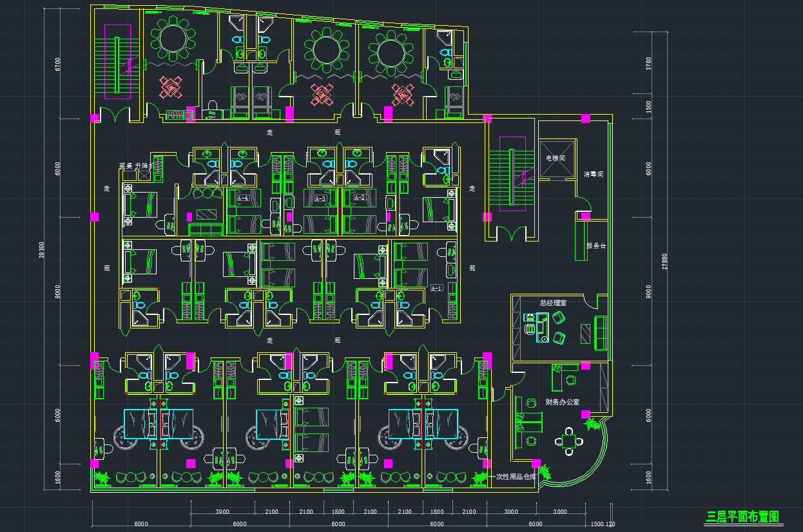Select the A-1 room tag

436,288
